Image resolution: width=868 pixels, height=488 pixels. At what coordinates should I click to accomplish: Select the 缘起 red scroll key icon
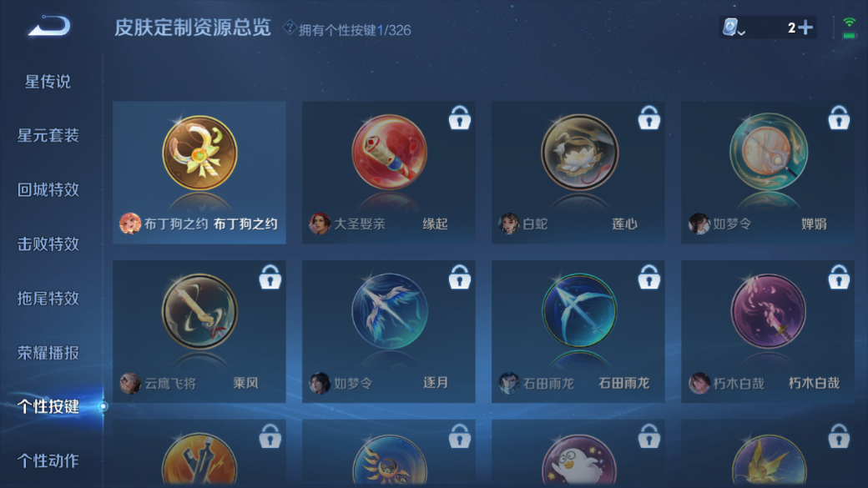389,152
